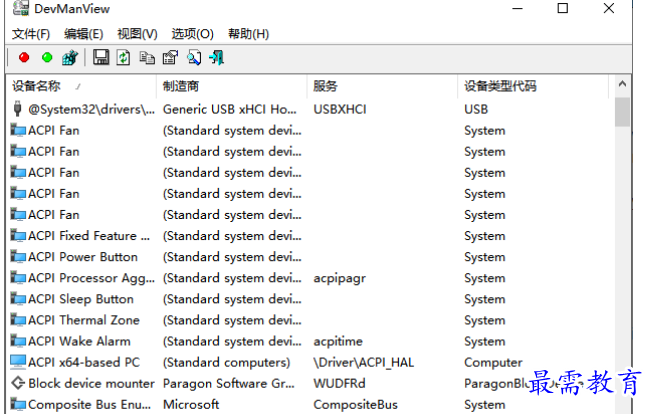Viewport: 650px width, 414px height.
Task: Click the Copy Selected Items icon
Action: tap(147, 58)
